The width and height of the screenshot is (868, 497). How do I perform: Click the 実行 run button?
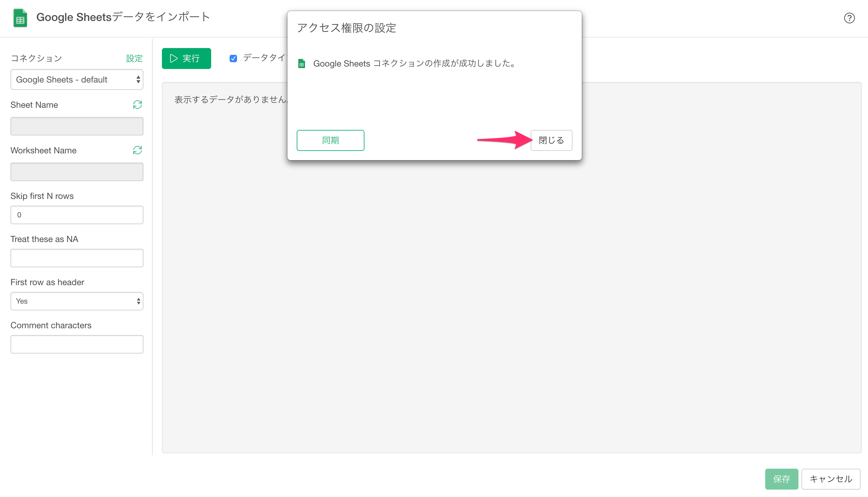(186, 59)
